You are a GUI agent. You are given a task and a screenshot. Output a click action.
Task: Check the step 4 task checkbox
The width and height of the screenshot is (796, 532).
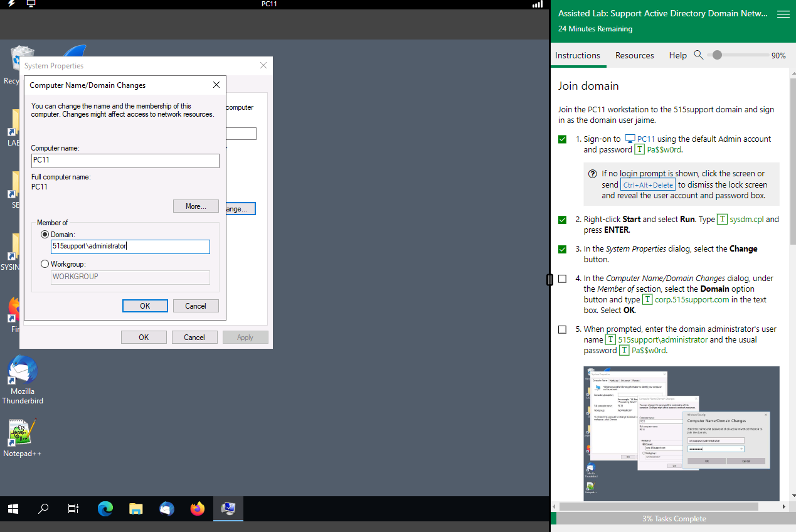tap(562, 279)
